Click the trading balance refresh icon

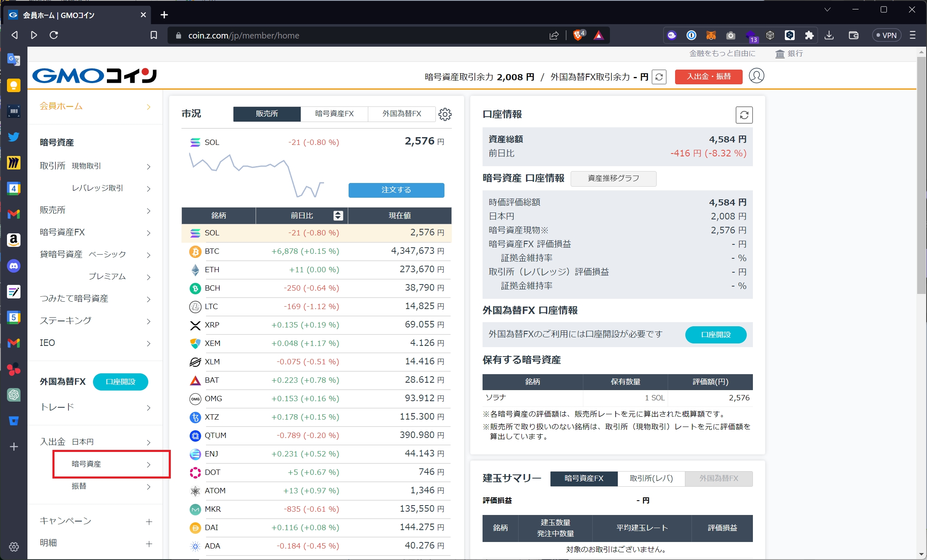point(659,77)
